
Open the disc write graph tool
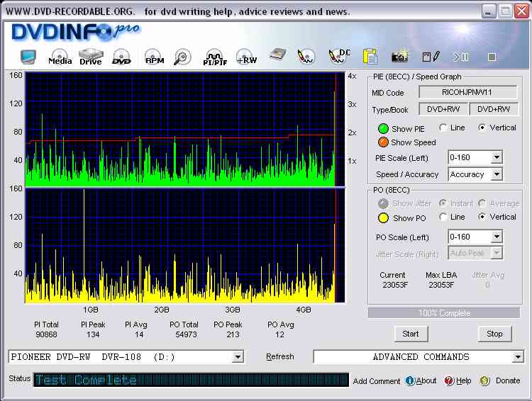point(306,57)
